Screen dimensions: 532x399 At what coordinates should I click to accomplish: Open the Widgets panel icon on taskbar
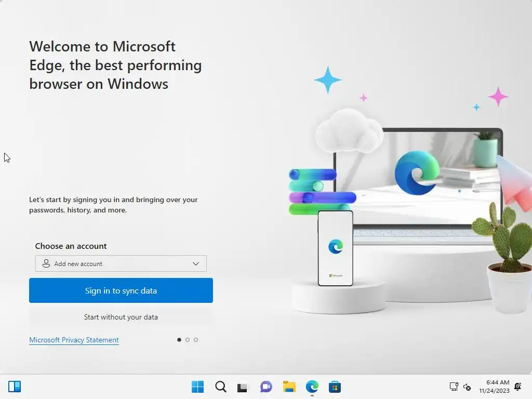point(15,387)
